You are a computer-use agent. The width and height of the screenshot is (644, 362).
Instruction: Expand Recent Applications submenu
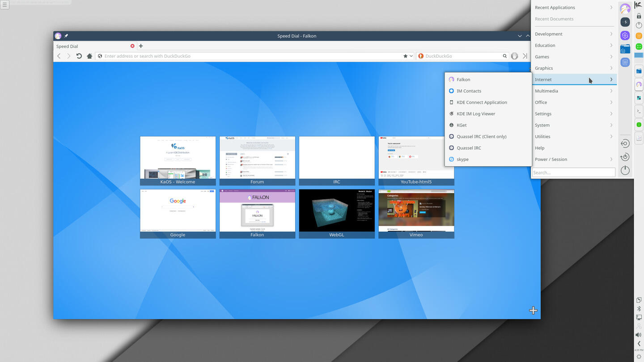click(x=574, y=8)
